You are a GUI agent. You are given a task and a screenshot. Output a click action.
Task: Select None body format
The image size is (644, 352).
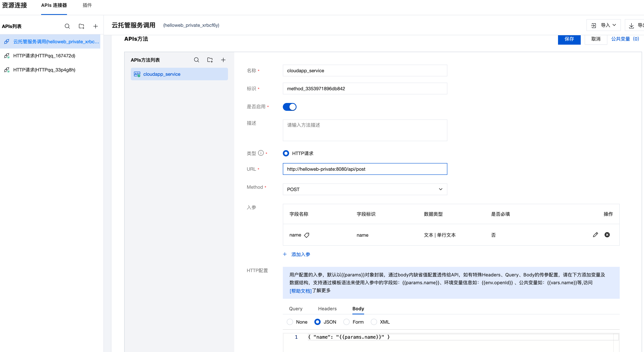pyautogui.click(x=290, y=322)
